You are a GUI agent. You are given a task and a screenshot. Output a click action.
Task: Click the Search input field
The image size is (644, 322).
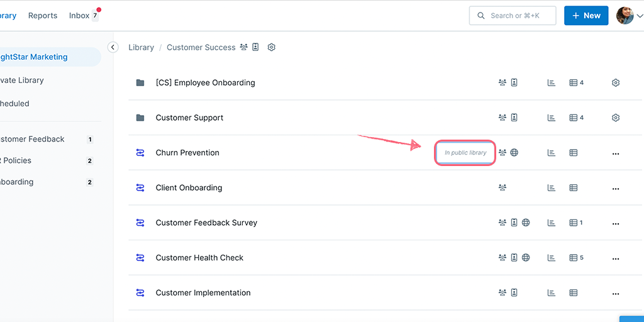(513, 16)
